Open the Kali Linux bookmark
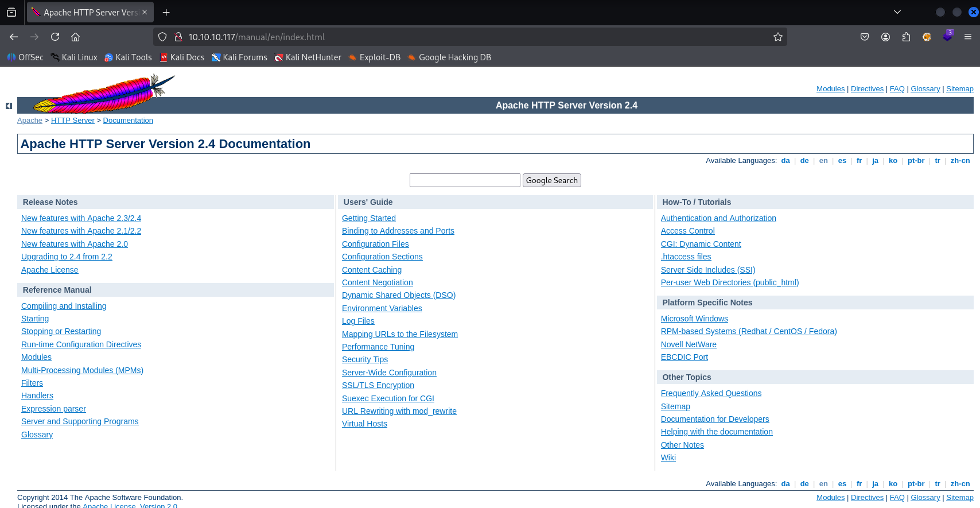This screenshot has height=508, width=980. click(74, 57)
